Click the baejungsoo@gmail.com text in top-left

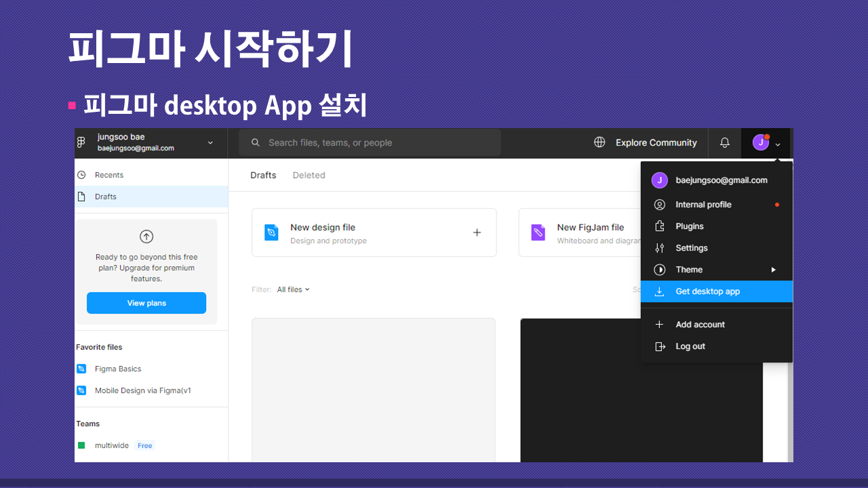[x=136, y=148]
